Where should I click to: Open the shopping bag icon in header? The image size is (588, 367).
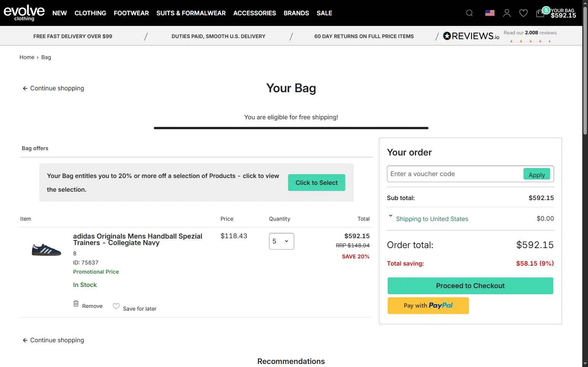[x=540, y=13]
